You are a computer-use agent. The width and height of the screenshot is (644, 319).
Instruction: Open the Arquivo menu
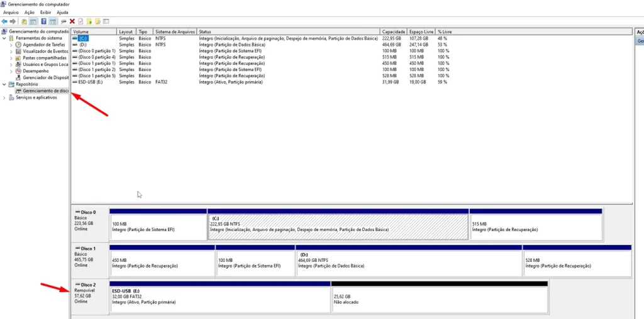point(11,12)
